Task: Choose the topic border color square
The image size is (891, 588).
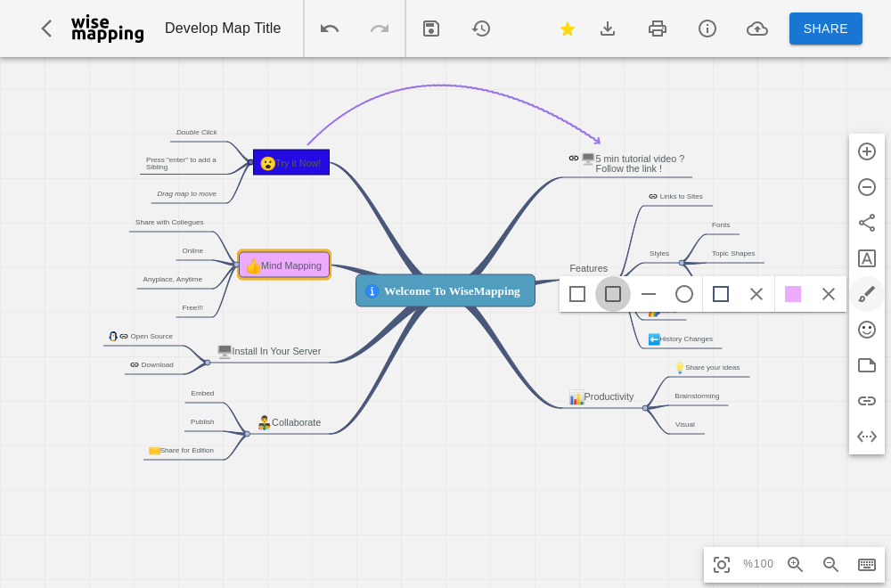Action: 721,294
